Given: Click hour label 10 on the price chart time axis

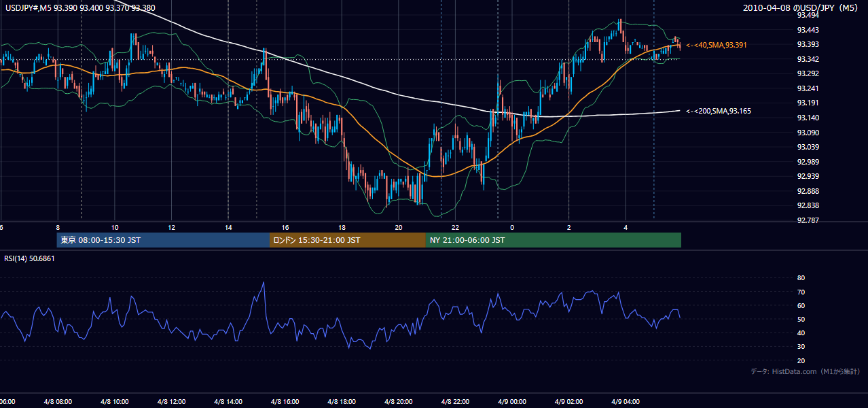Looking at the screenshot, I should point(115,228).
